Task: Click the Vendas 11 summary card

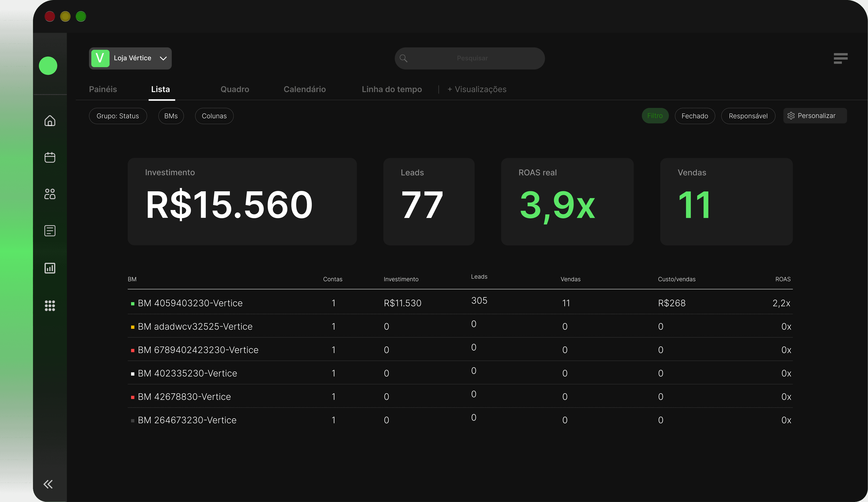Action: coord(726,202)
